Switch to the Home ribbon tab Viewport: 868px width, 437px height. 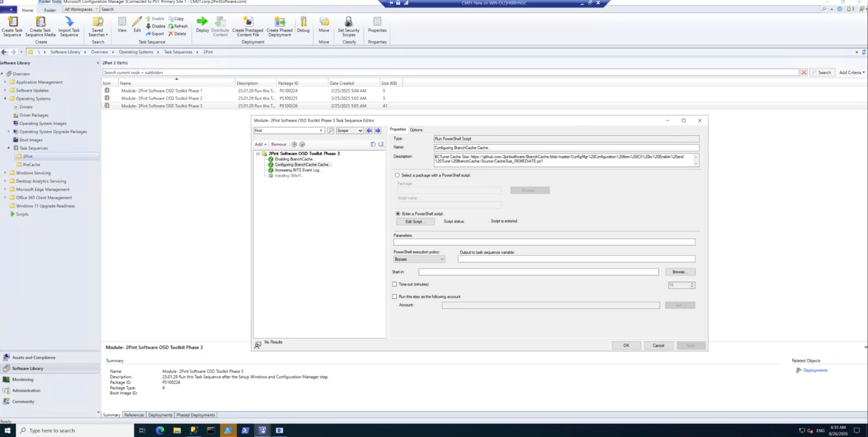tap(28, 10)
